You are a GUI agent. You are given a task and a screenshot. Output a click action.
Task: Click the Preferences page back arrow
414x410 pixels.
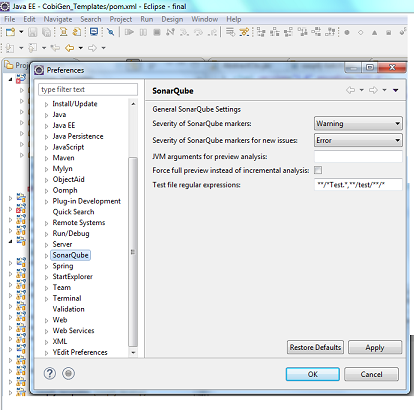[350, 90]
